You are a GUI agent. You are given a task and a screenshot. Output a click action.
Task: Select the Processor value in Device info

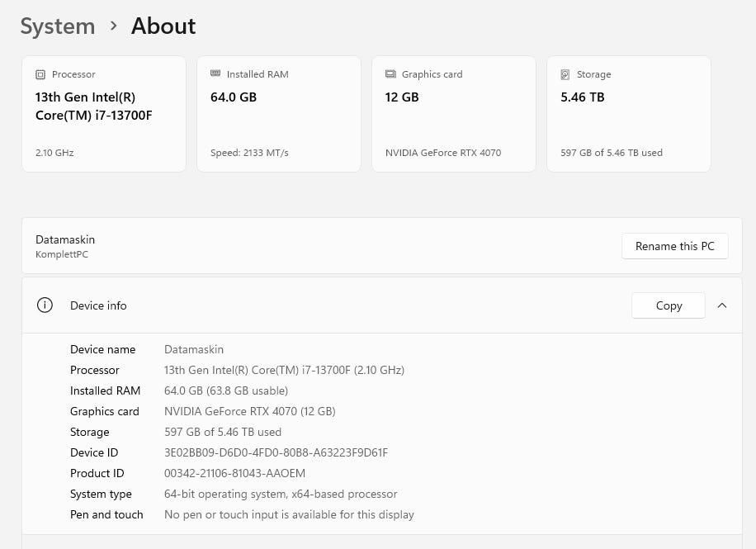coord(284,370)
